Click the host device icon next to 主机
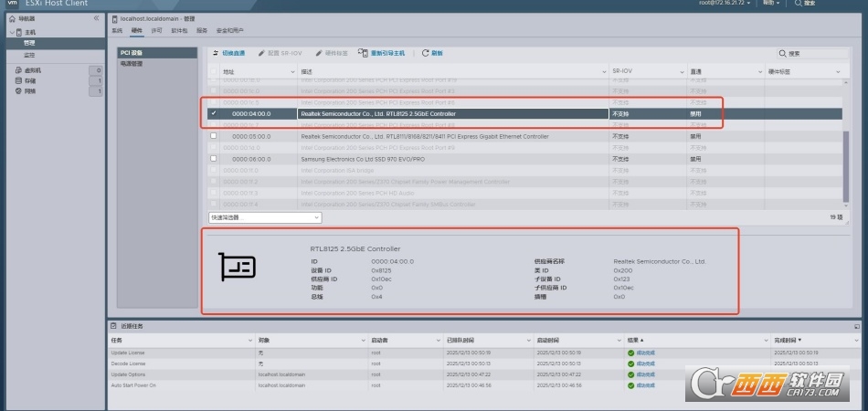 (x=19, y=32)
